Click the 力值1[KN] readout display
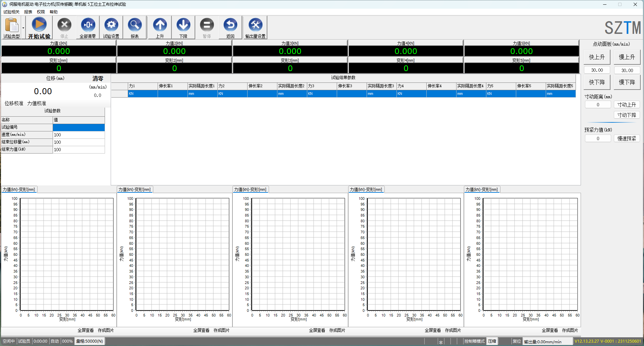Viewport: 644px width, 346px height. tap(59, 51)
